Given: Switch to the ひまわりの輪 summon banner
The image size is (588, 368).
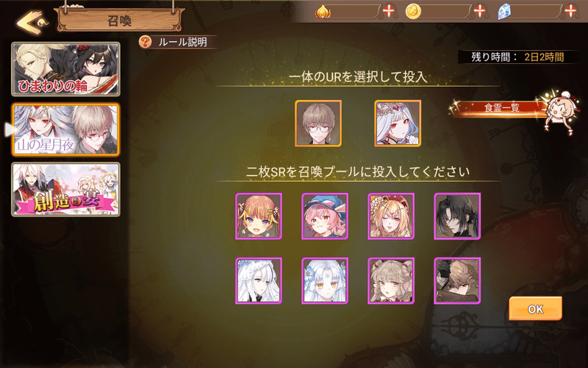Looking at the screenshot, I should (x=66, y=68).
